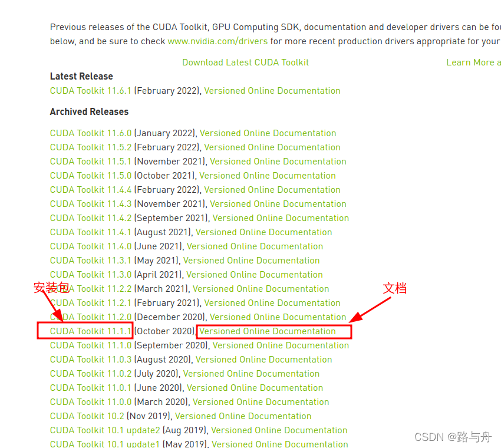Open documentation for 11.4.4 February 2022
Screen dimensions: 501x448
coord(272,190)
